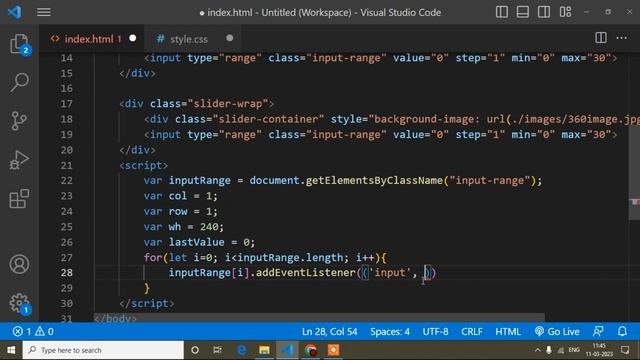The height and width of the screenshot is (360, 640).
Task: Change indentation via Spaces: 4
Action: click(x=390, y=331)
